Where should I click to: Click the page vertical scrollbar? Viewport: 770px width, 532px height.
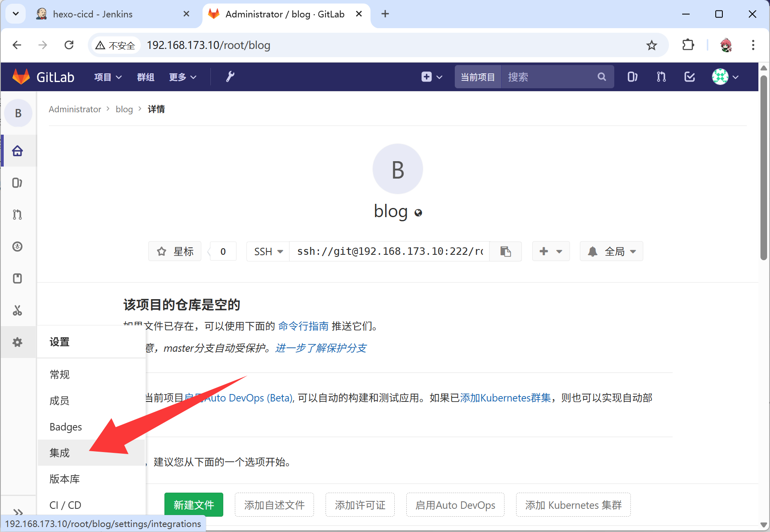[764, 166]
